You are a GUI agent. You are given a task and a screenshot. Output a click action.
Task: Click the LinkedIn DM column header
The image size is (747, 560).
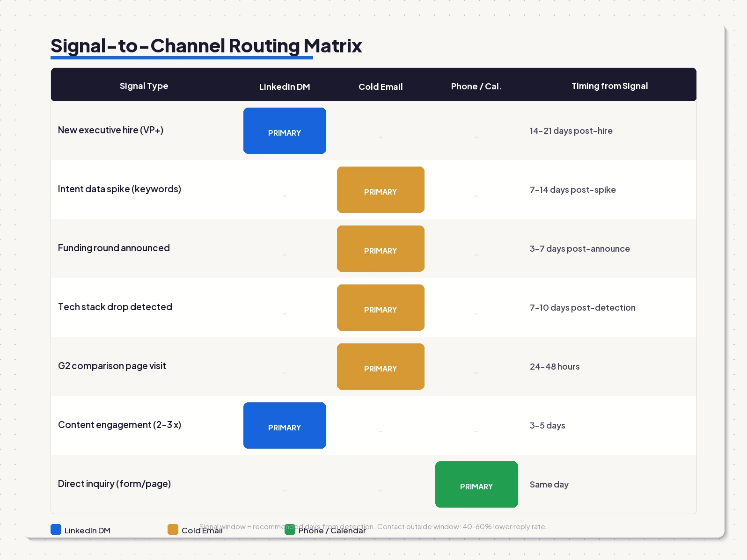point(285,87)
